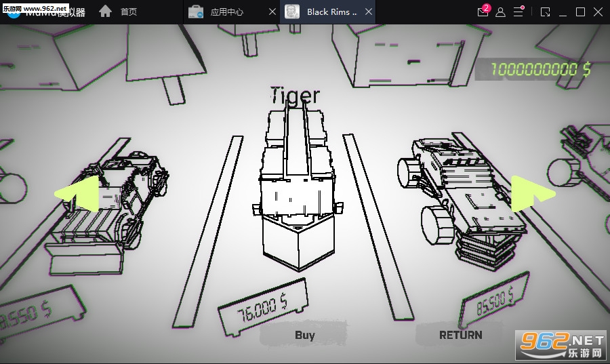Show previous vehicle with left arrow
The image size is (610, 364).
point(77,193)
